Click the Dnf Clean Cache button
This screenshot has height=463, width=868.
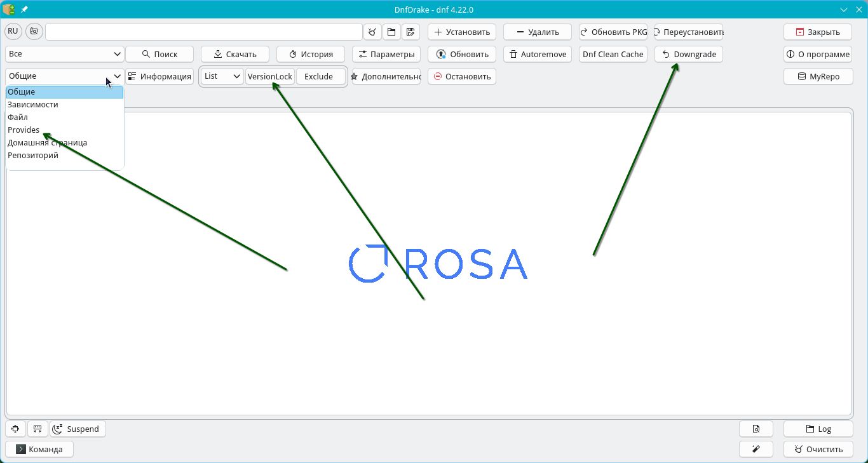613,54
